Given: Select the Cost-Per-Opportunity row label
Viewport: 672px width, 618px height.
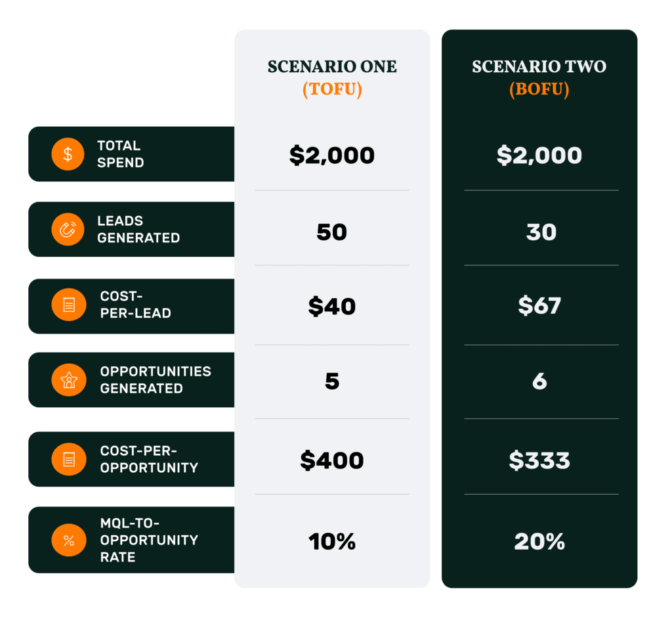Looking at the screenshot, I should click(148, 459).
